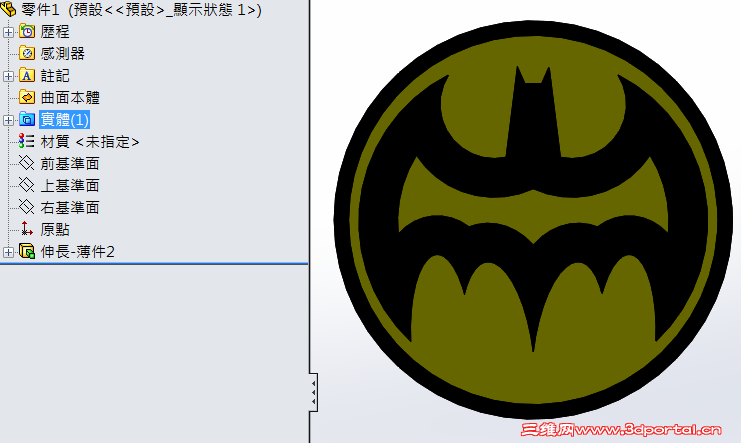Click the 材質 material icon

[x=26, y=141]
